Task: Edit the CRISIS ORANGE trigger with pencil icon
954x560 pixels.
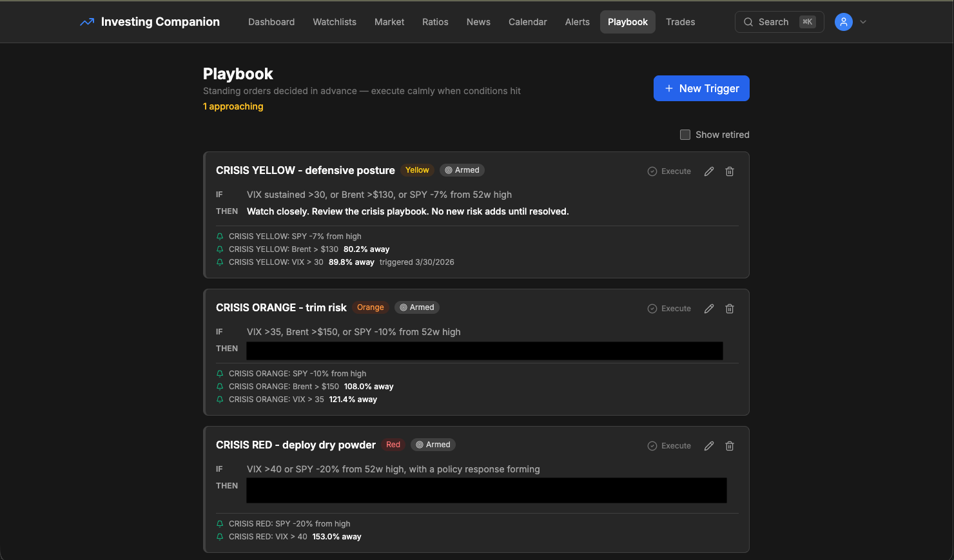Action: coord(709,309)
